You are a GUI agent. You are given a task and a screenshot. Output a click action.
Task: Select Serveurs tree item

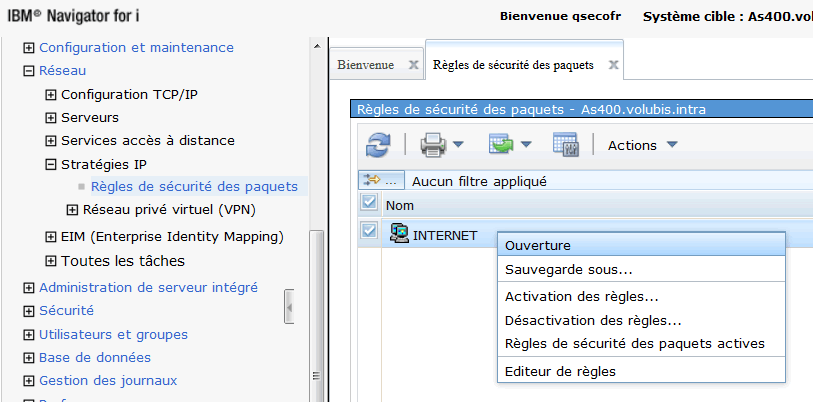(x=90, y=117)
